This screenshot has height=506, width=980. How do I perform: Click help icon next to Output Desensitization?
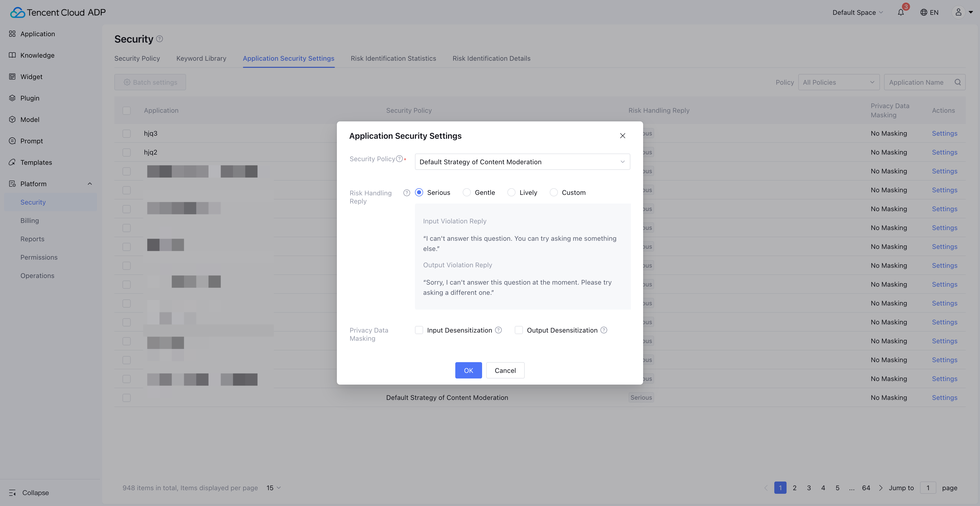click(x=604, y=330)
